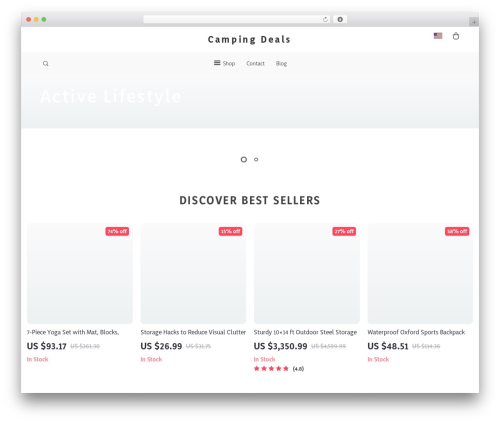Image resolution: width=500 pixels, height=423 pixels.
Task: Select the DISCOVER BEST SELLERS heading
Action: (x=250, y=200)
